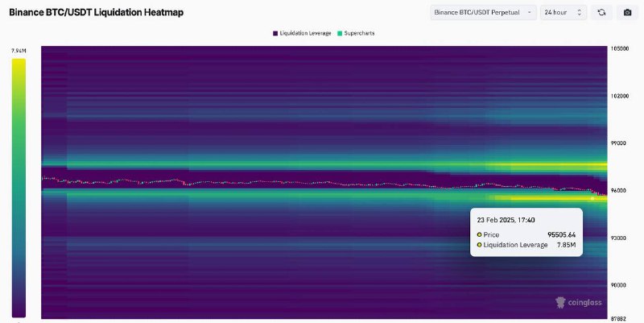Click the 99000 price axis label
Screen dimensions: 644x323
[x=620, y=143]
